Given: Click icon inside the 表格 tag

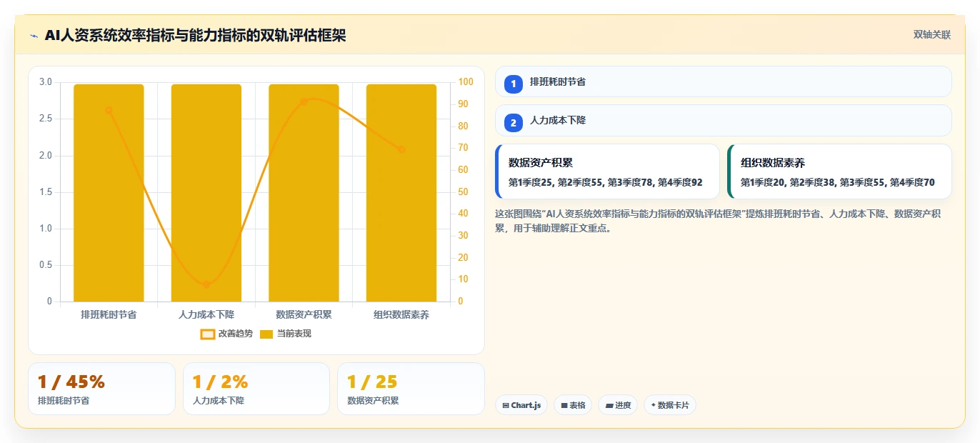Looking at the screenshot, I should click(564, 405).
